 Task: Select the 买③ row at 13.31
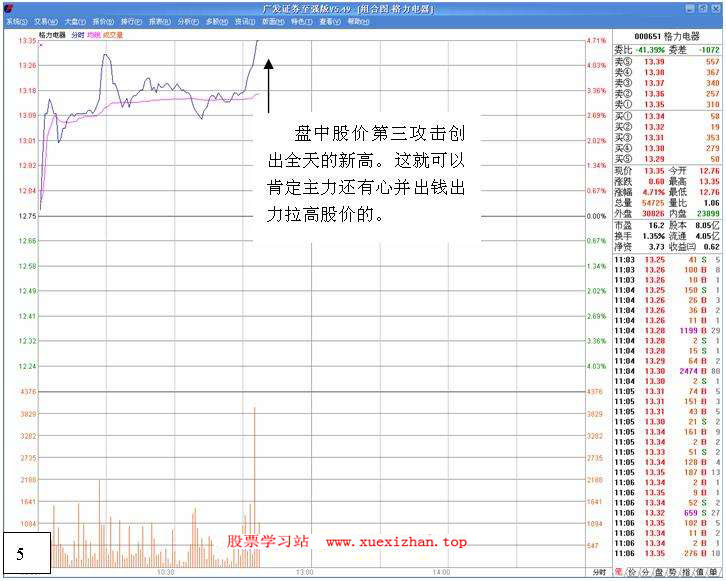coord(667,137)
